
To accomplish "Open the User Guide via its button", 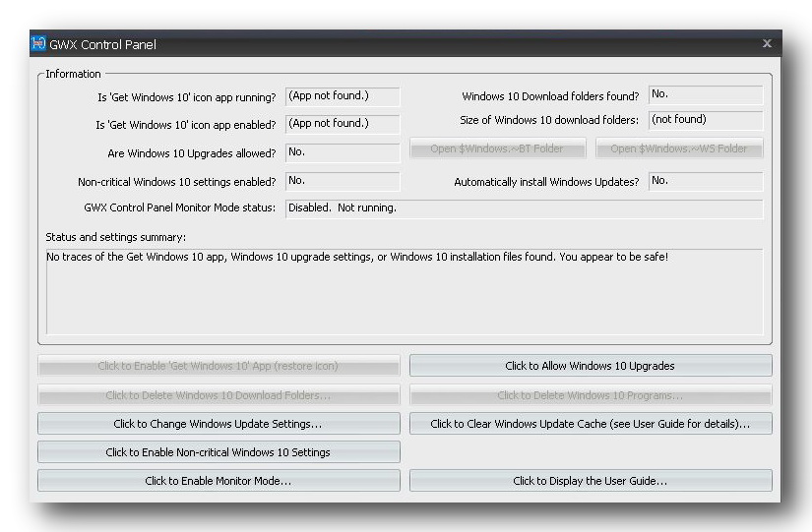I will point(591,481).
